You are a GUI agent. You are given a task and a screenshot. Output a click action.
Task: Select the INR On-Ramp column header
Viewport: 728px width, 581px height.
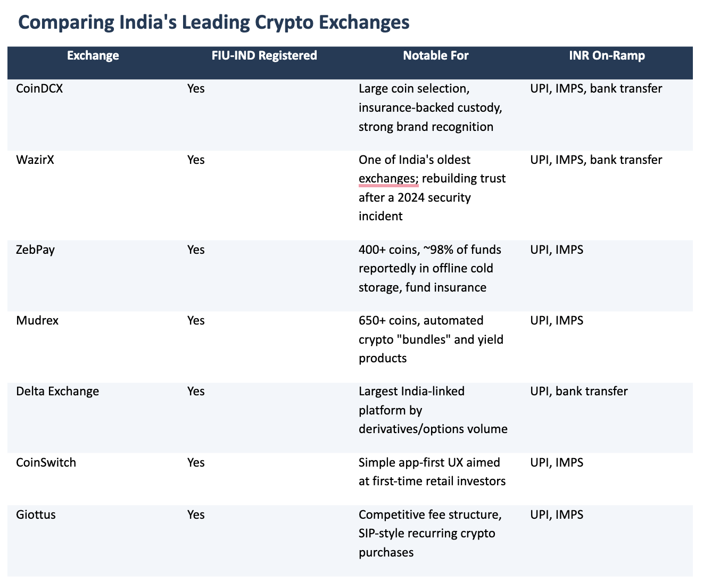click(x=607, y=55)
